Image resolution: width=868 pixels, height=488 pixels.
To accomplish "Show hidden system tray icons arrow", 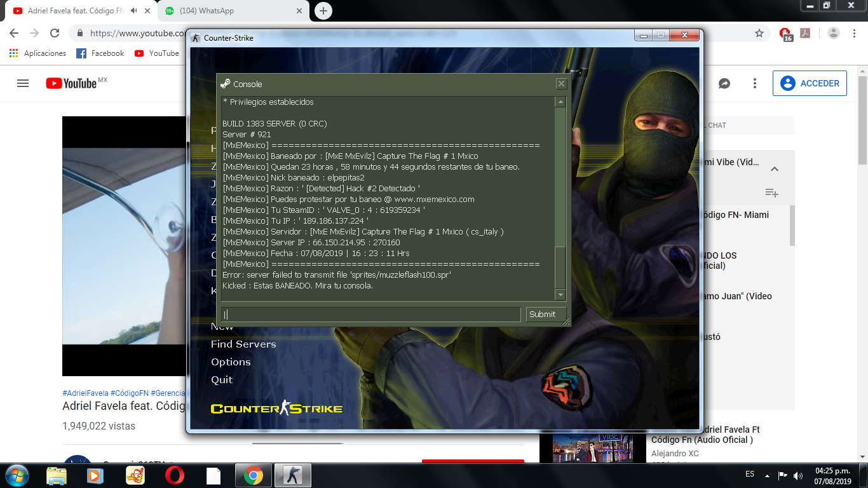I will (767, 475).
